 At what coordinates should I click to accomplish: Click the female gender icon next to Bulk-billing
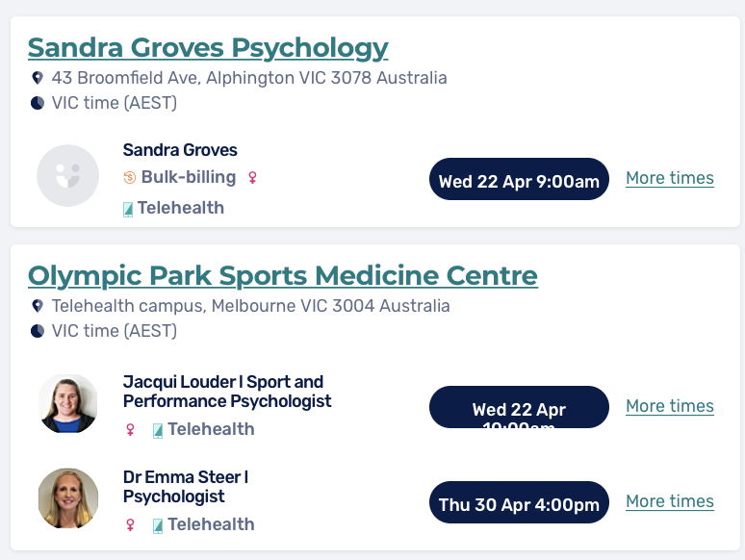(x=253, y=177)
